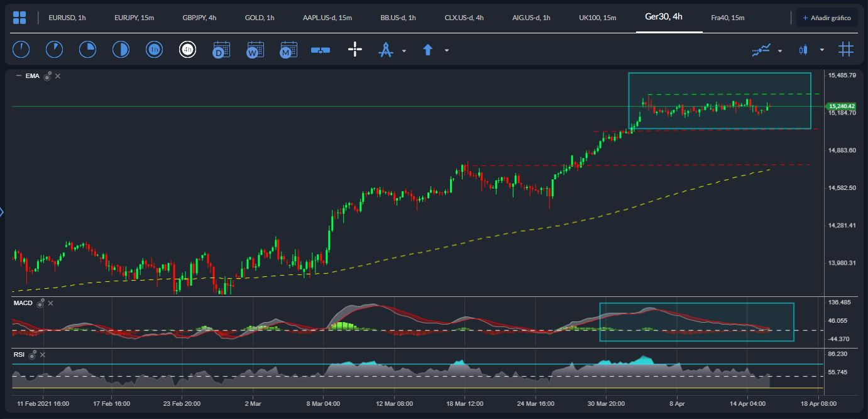Click MACD scale value -44.370

click(840, 339)
